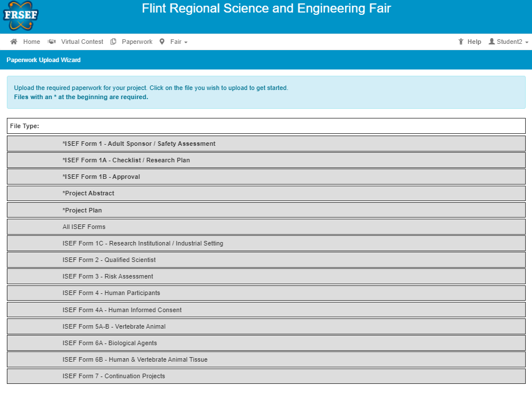The image size is (532, 397).
Task: Click the Fair map marker icon
Action: click(162, 42)
